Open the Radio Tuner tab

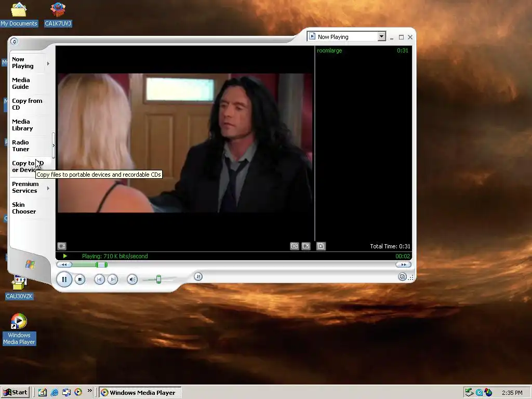pos(28,145)
